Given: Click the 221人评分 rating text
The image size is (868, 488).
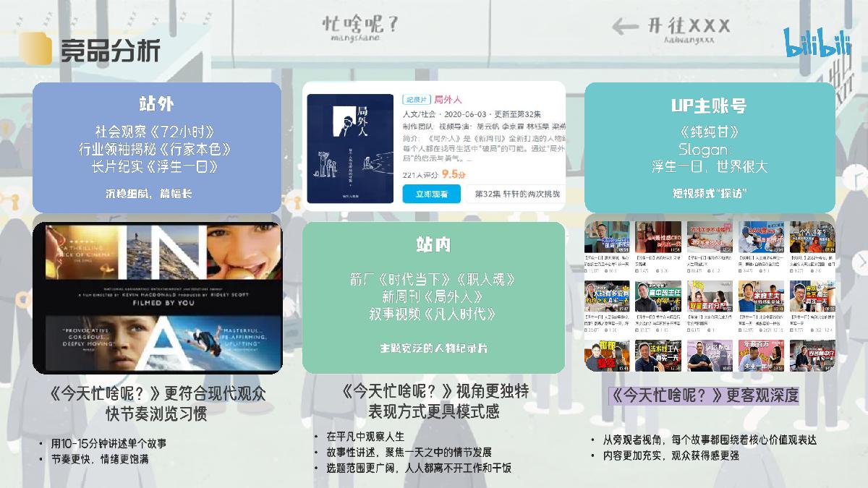Looking at the screenshot, I should click(x=420, y=174).
